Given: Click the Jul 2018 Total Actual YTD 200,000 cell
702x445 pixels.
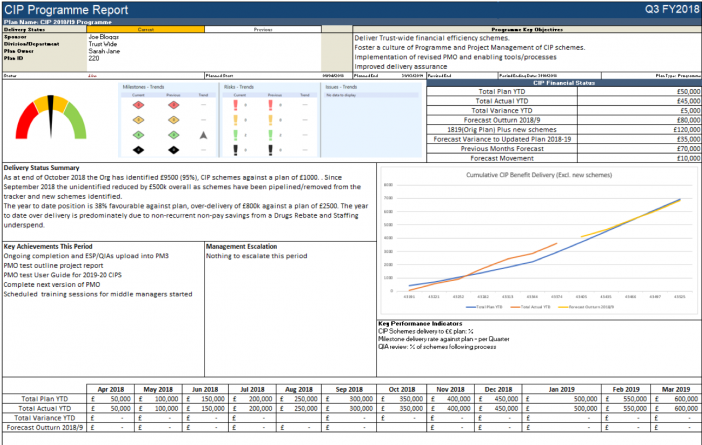Looking at the screenshot, I should tap(253, 408).
